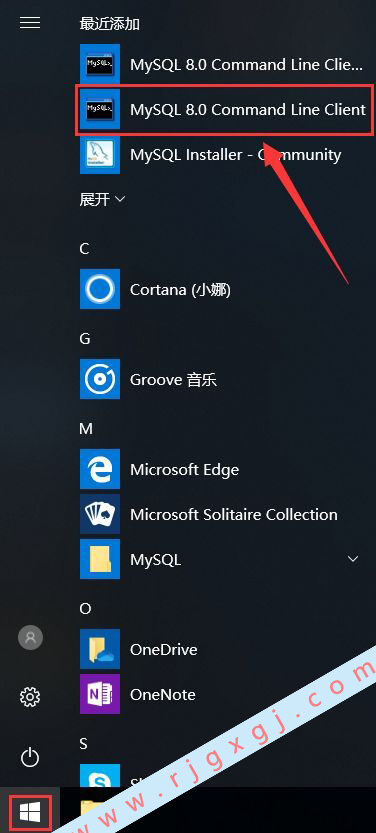The height and width of the screenshot is (833, 376).
Task: Click the Groove 音乐 label text
Action: [x=174, y=380]
